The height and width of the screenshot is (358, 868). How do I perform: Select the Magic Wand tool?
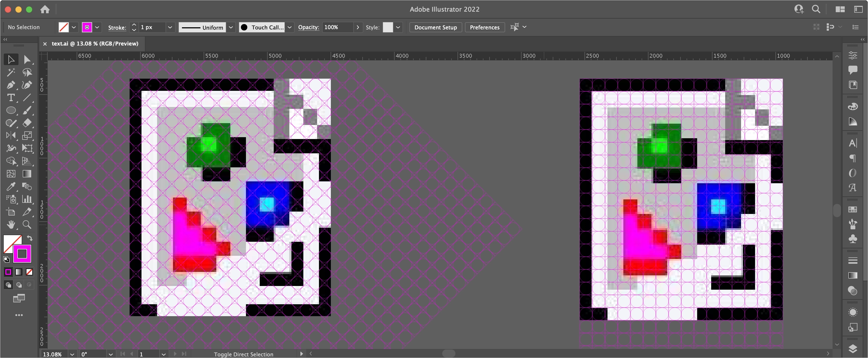11,72
